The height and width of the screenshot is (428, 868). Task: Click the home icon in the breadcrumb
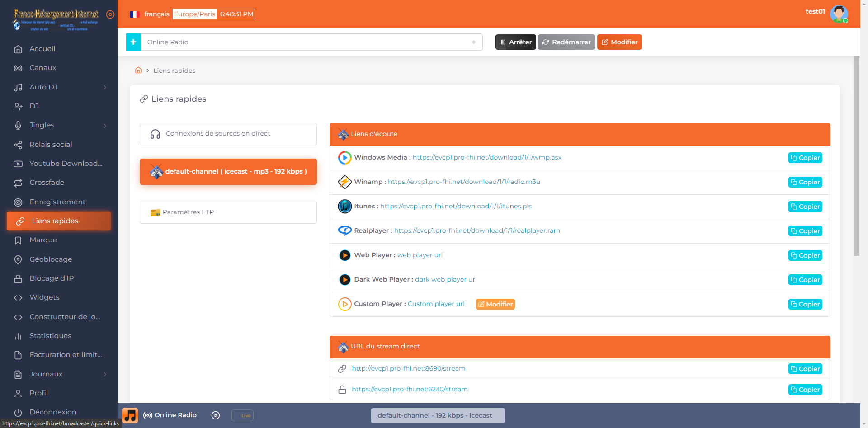pyautogui.click(x=138, y=71)
